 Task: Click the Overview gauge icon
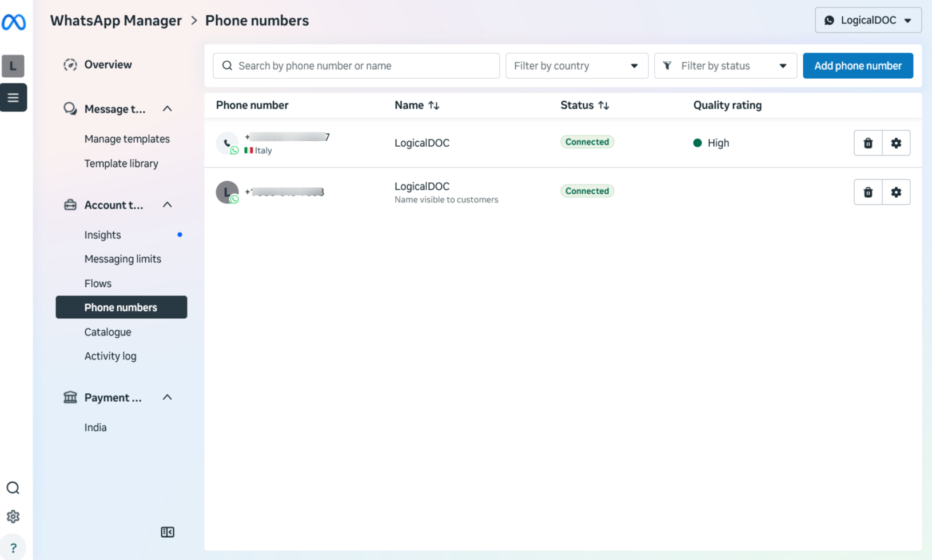click(70, 65)
